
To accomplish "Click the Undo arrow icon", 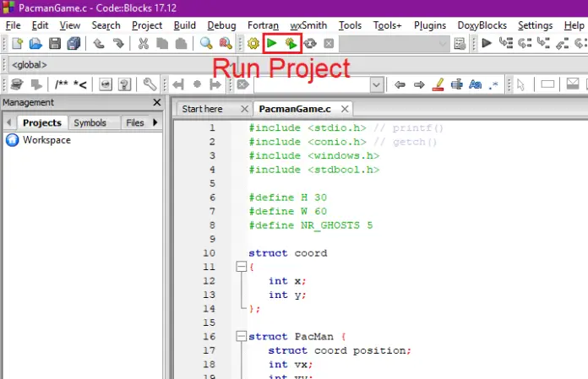I will pyautogui.click(x=99, y=43).
